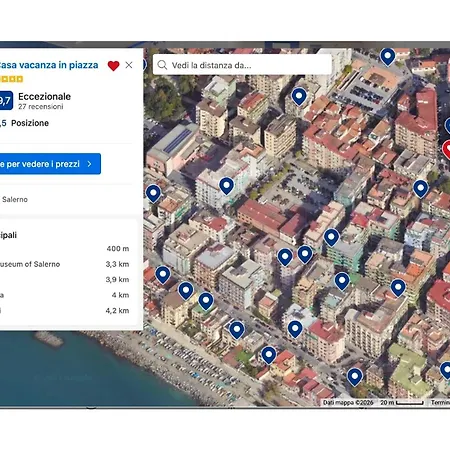This screenshot has height=450, width=450.
Task: Click the 'Dati mappa ©2026' attribution
Action: (348, 403)
